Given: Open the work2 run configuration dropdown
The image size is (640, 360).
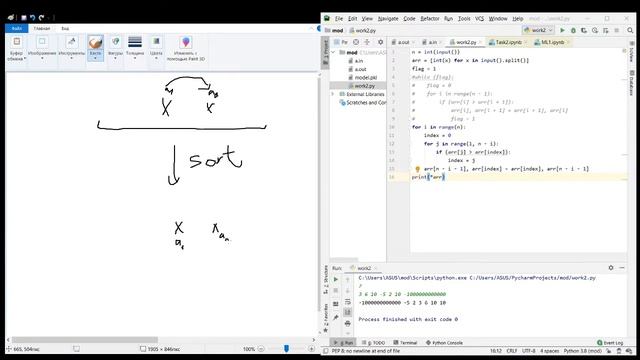Looking at the screenshot, I should click(538, 30).
